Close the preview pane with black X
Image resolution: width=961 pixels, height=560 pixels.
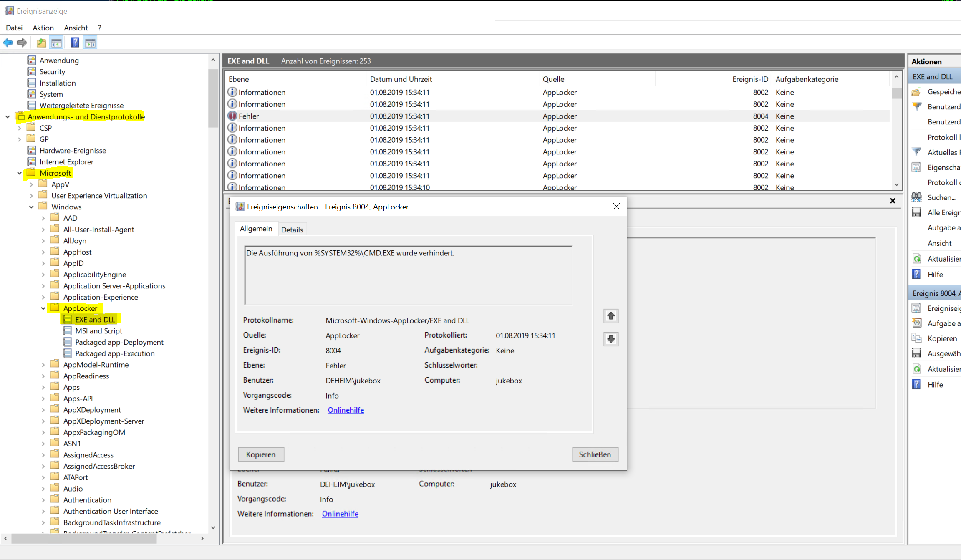(893, 201)
